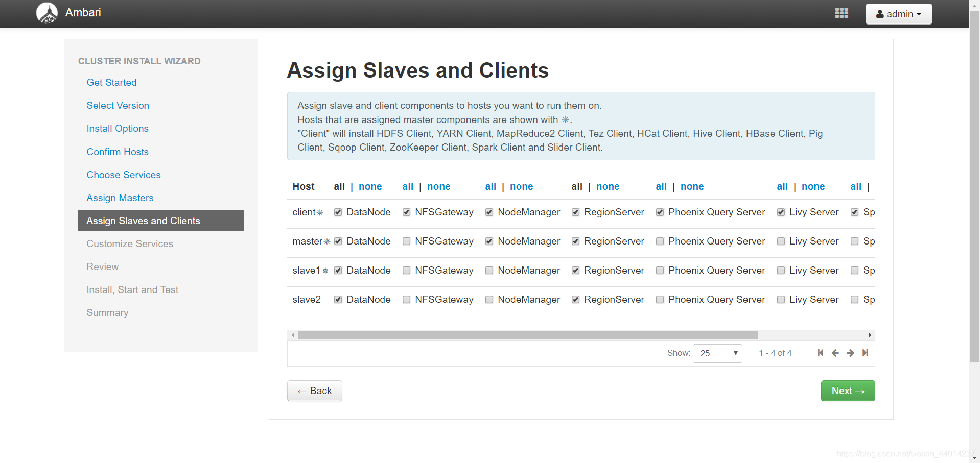This screenshot has height=463, width=980.
Task: Open the Show rows per page dropdown
Action: pyautogui.click(x=717, y=353)
